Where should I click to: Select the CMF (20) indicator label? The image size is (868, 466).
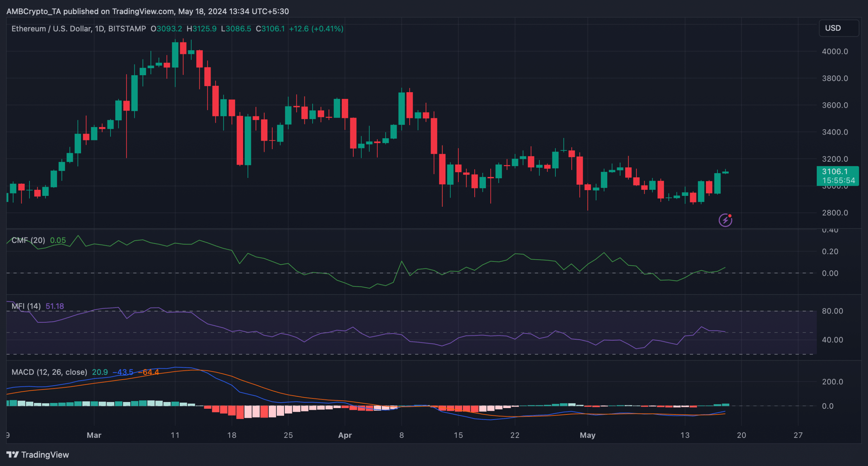[x=28, y=240]
